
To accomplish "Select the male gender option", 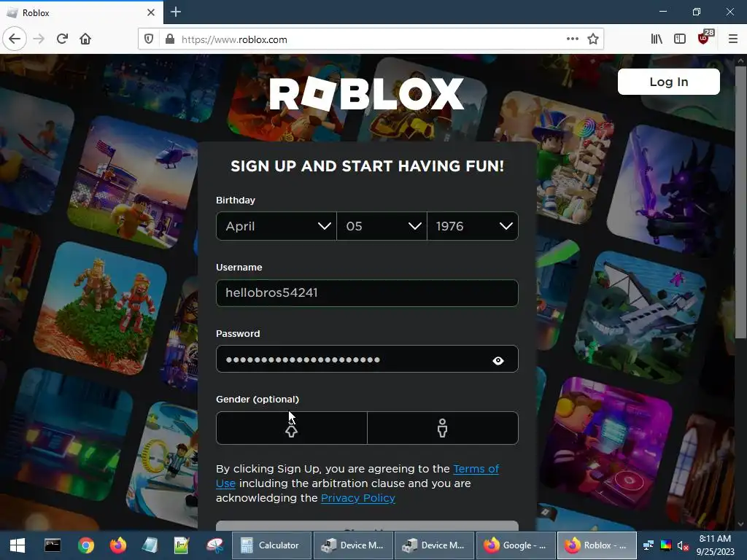I will click(x=443, y=428).
